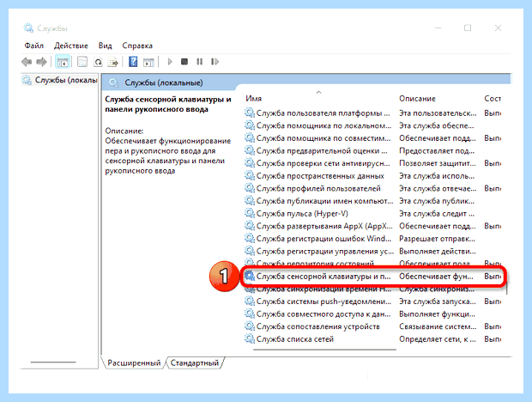This screenshot has width=532, height=402.
Task: Click gear icon of Служба пространственных данных
Action: coord(250,175)
